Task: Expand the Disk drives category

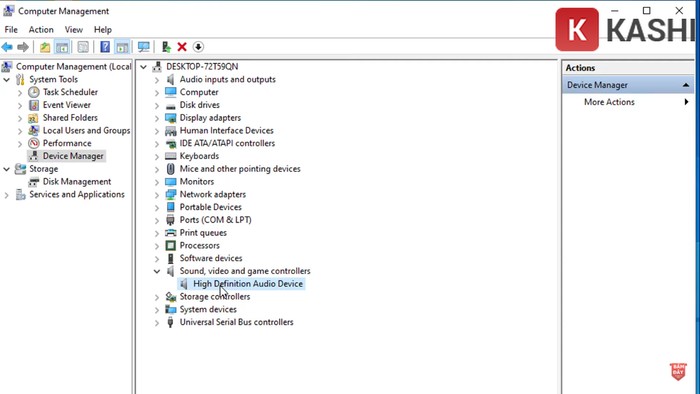Action: point(157,106)
